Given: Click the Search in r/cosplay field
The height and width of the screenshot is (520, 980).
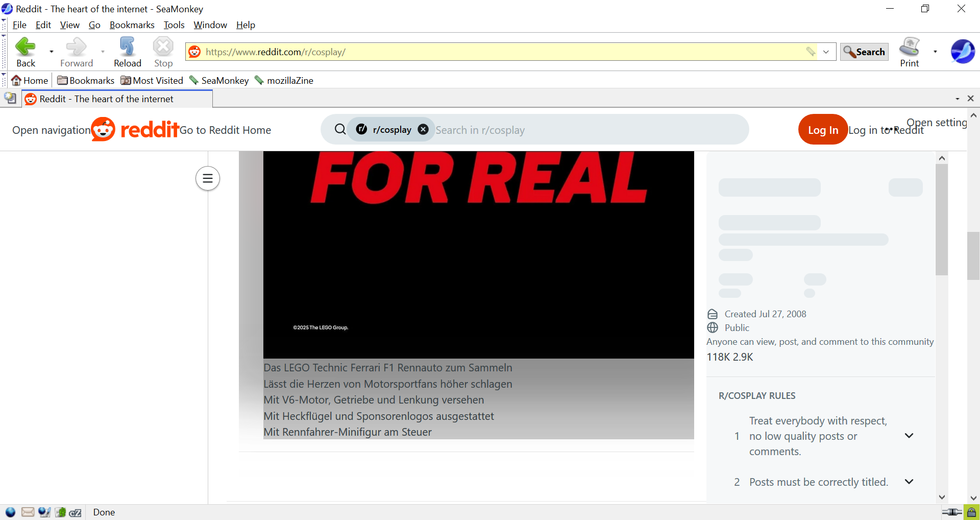Looking at the screenshot, I should click(561, 130).
